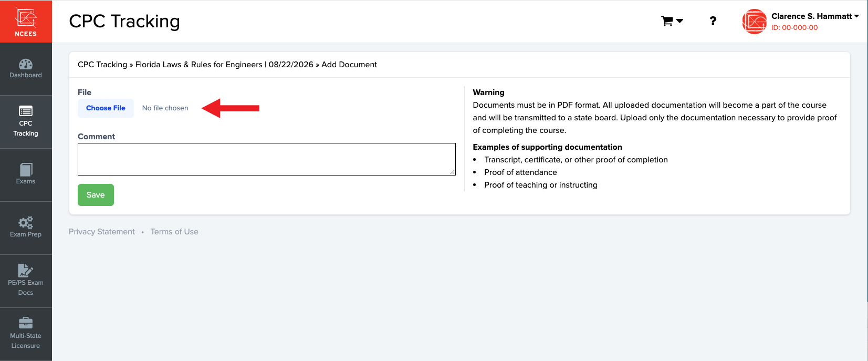Open the shopping cart dropdown
The width and height of the screenshot is (868, 361).
(x=672, y=21)
